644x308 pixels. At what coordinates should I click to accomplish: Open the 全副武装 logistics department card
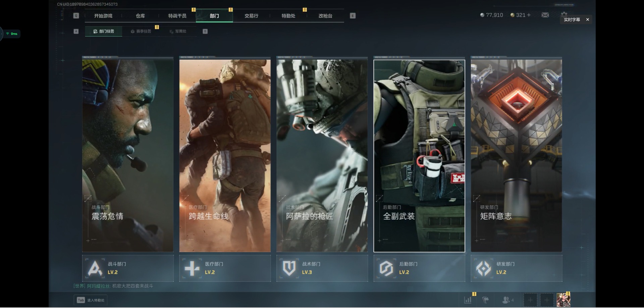[419, 156]
